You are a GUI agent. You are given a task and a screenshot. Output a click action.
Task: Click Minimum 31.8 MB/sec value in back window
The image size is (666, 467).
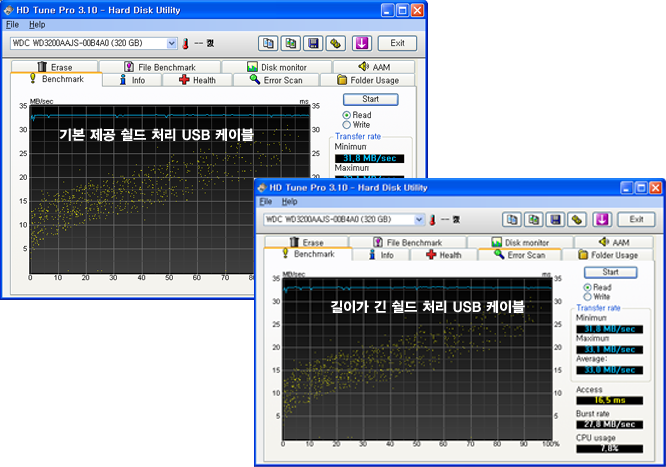370,158
